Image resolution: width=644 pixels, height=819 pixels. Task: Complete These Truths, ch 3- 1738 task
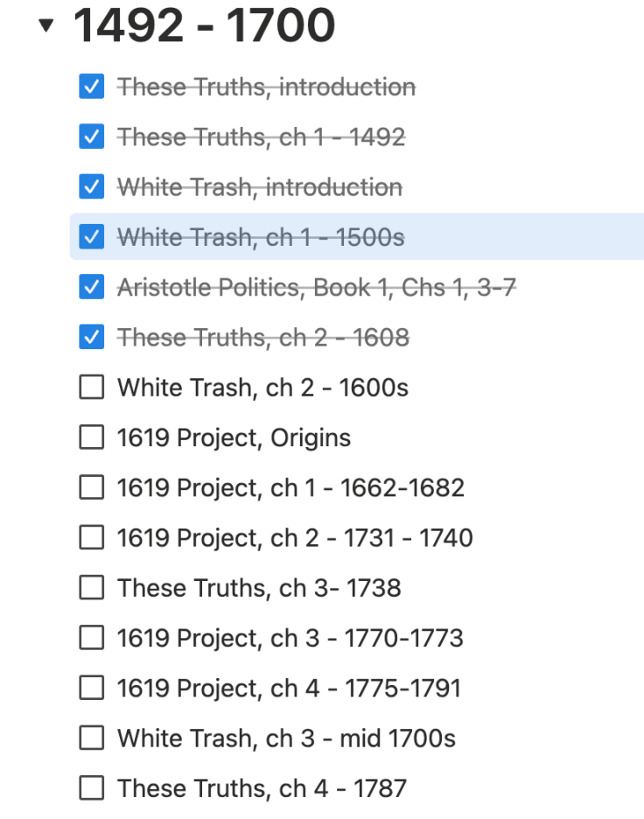(x=92, y=588)
